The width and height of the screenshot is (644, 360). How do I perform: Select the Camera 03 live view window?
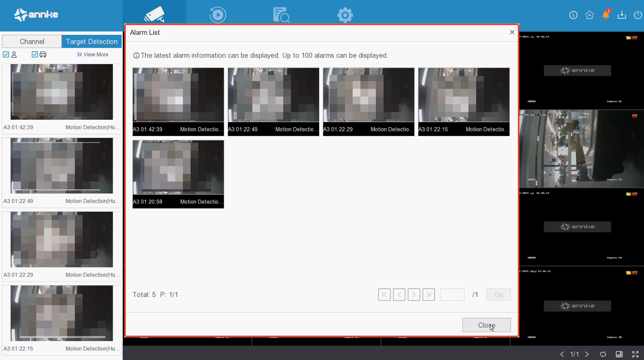click(581, 149)
